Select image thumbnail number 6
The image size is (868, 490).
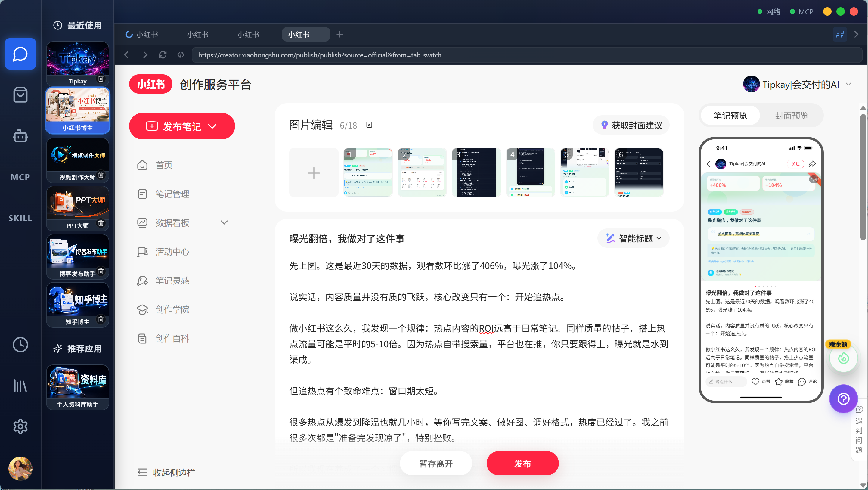point(639,172)
